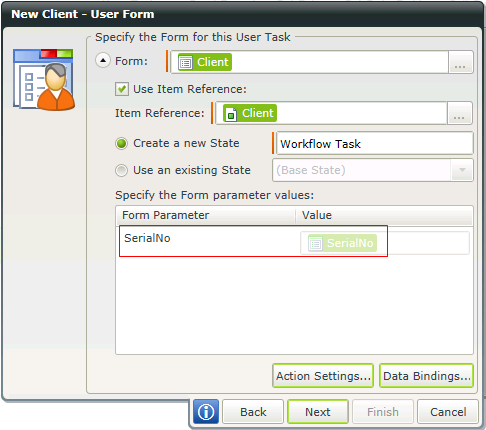Screen dimensions: 486x430
Task: Click the blue info help icon
Action: [x=206, y=412]
